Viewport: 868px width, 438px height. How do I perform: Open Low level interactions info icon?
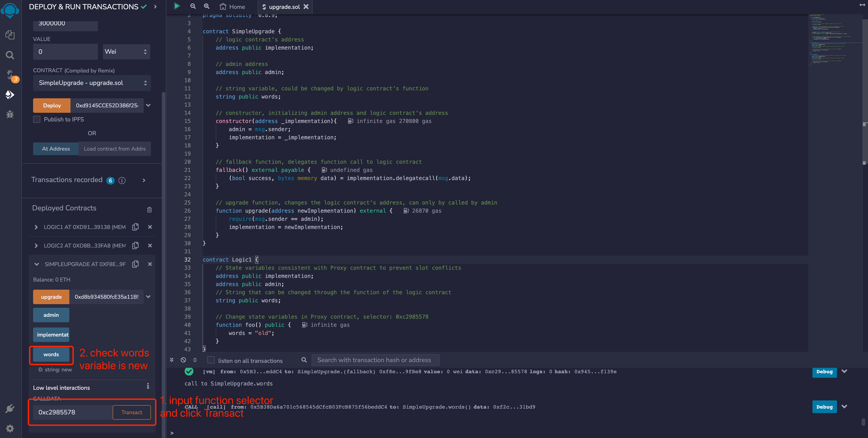(148, 386)
